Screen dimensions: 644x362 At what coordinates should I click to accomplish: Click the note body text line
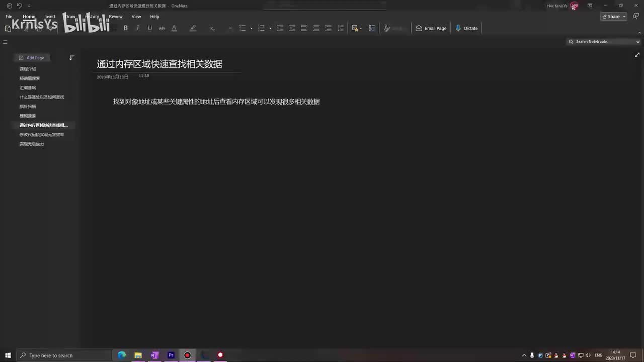[216, 102]
